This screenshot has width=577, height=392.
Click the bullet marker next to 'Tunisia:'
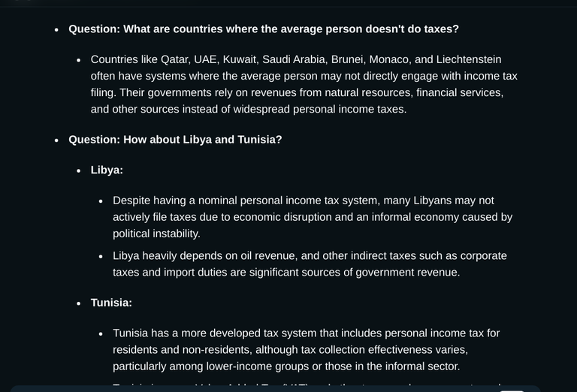[x=78, y=303]
